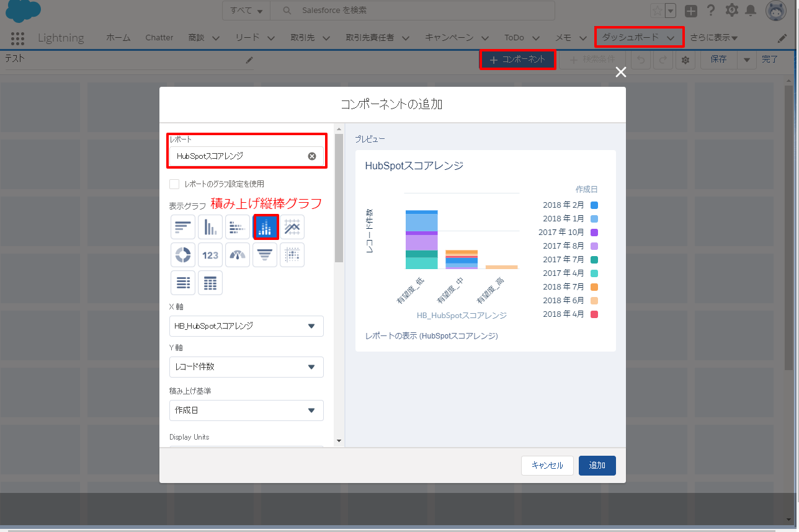Open the X軸 dropdown
The image size is (799, 532).
coord(246,326)
